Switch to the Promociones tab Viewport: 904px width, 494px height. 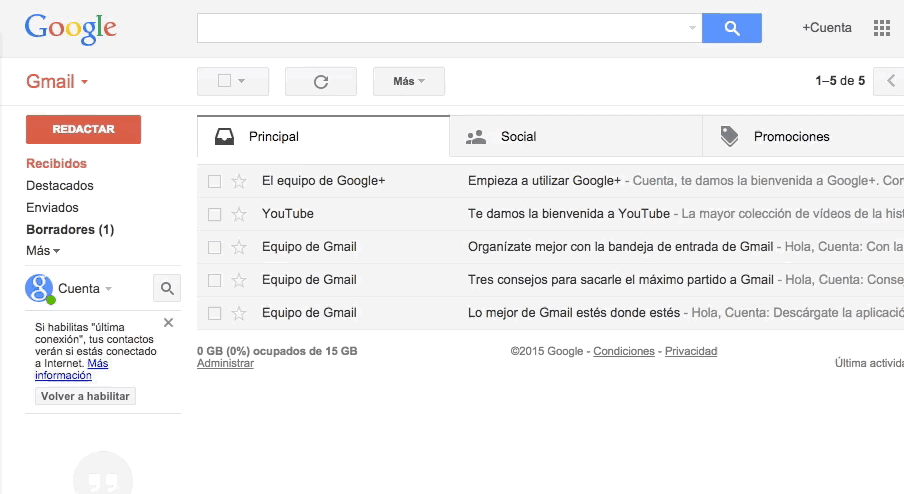pos(803,137)
